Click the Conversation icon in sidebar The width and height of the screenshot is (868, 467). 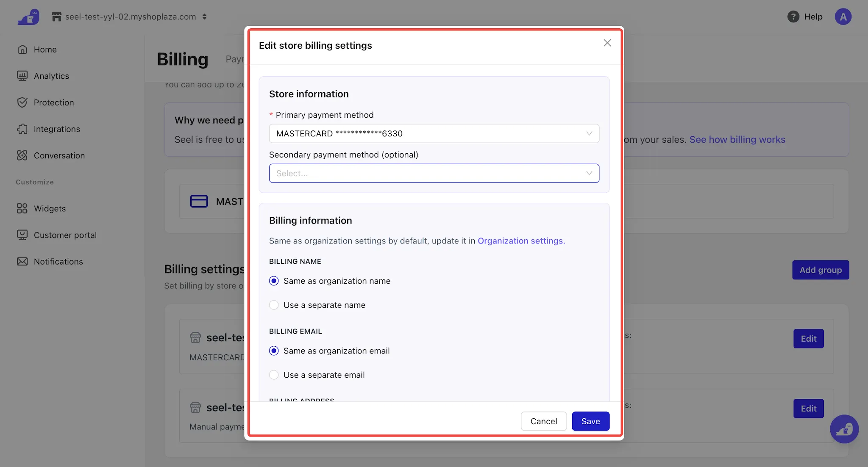(22, 155)
